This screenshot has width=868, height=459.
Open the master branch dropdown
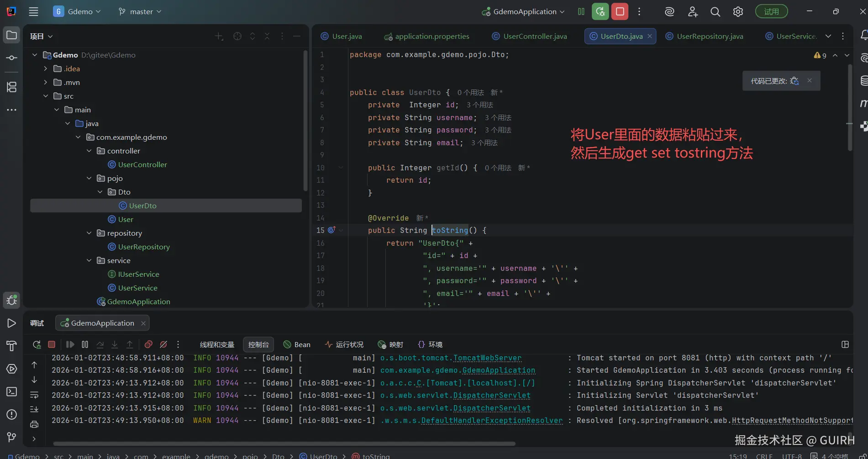140,12
